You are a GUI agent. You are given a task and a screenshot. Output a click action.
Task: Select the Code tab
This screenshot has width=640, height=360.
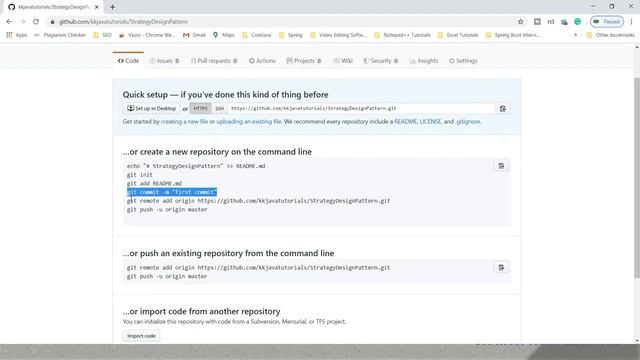128,61
